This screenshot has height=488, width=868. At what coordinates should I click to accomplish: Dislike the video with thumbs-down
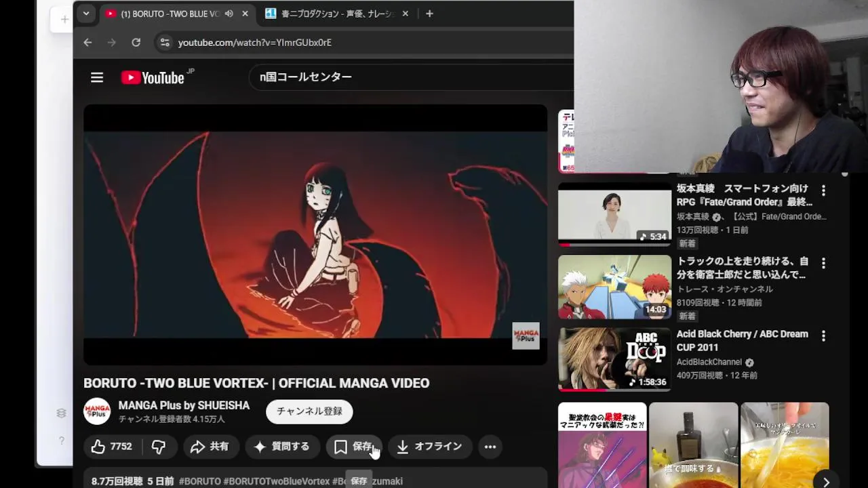pyautogui.click(x=159, y=447)
